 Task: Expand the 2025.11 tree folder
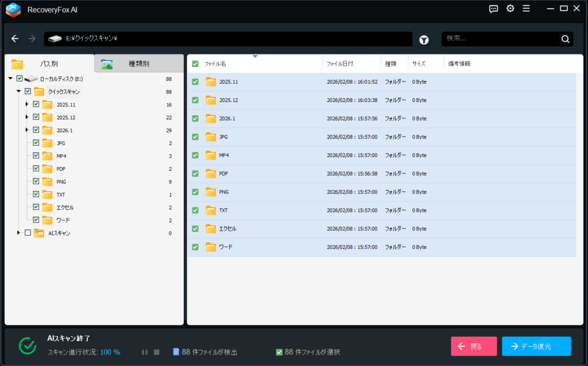(27, 104)
